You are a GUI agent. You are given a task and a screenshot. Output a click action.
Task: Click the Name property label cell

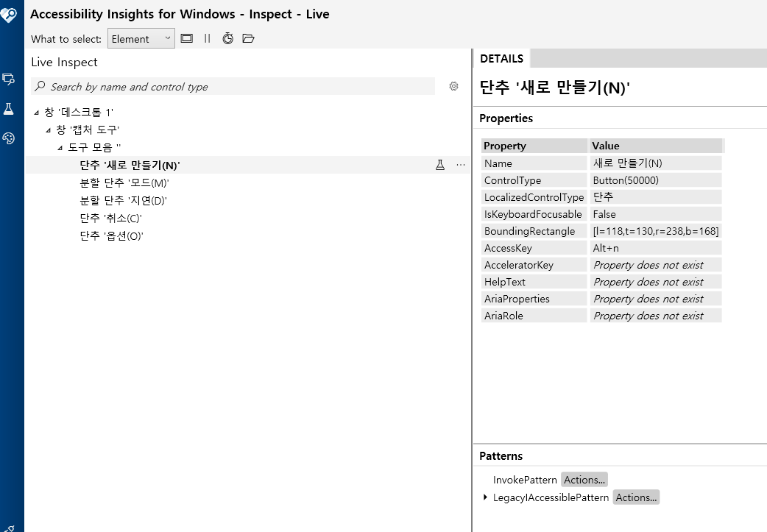tap(534, 163)
